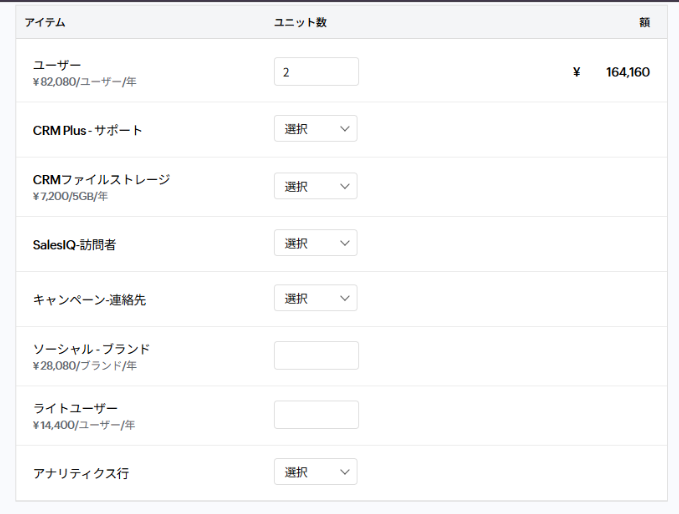Click the アイテム column header

(45, 22)
